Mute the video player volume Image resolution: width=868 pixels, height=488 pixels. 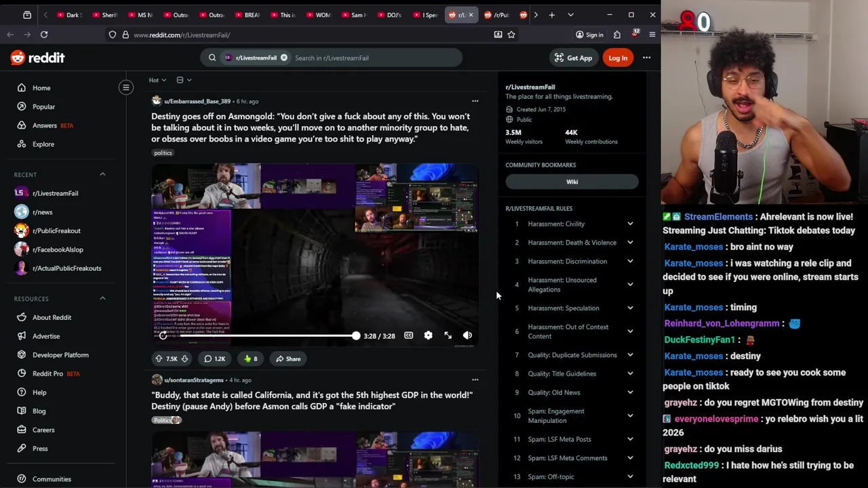tap(467, 335)
